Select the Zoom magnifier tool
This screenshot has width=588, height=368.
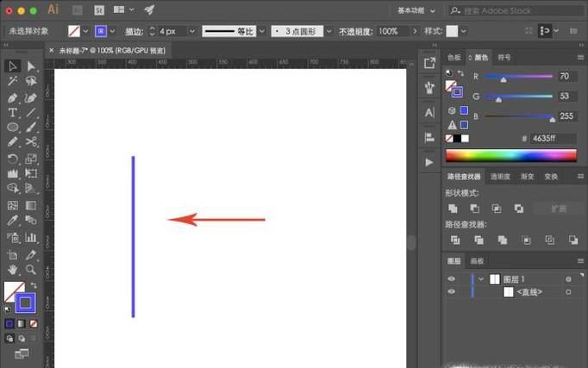pos(31,270)
